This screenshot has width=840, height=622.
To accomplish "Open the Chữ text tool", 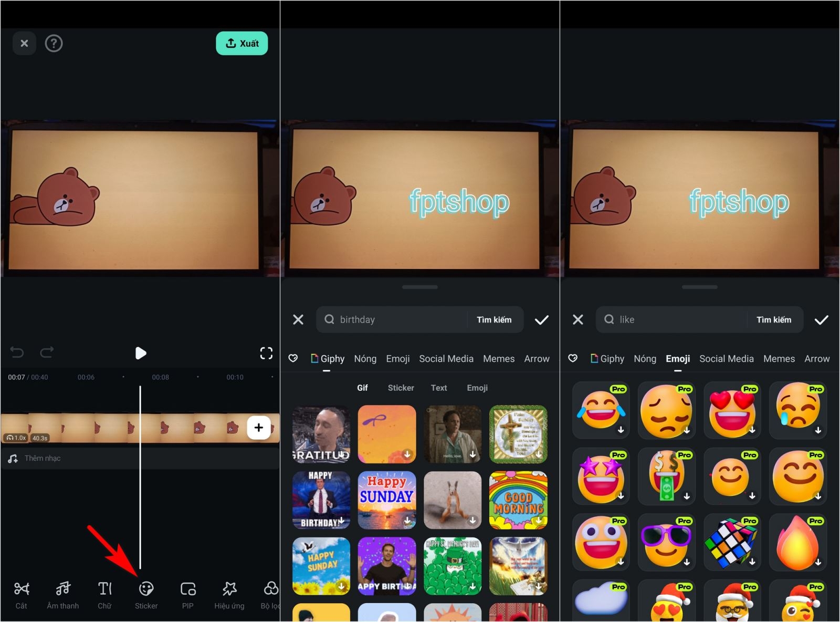I will pos(104,595).
